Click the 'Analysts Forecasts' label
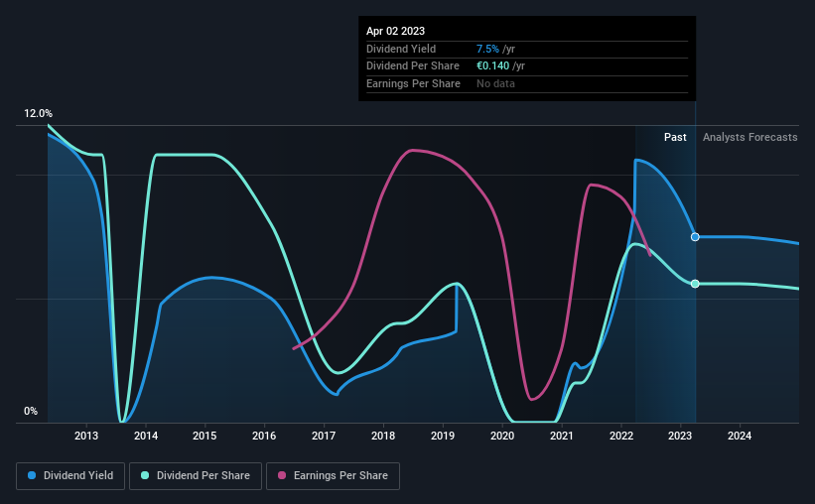 tap(750, 137)
